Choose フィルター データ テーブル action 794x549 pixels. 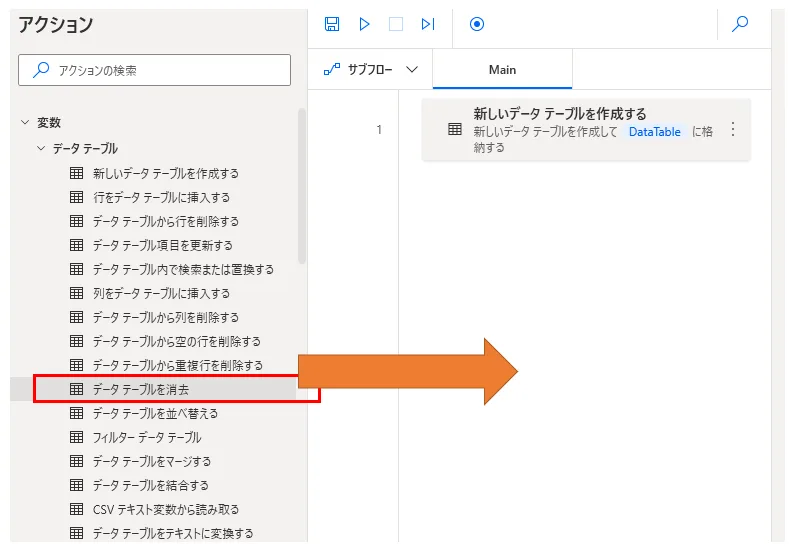click(146, 437)
